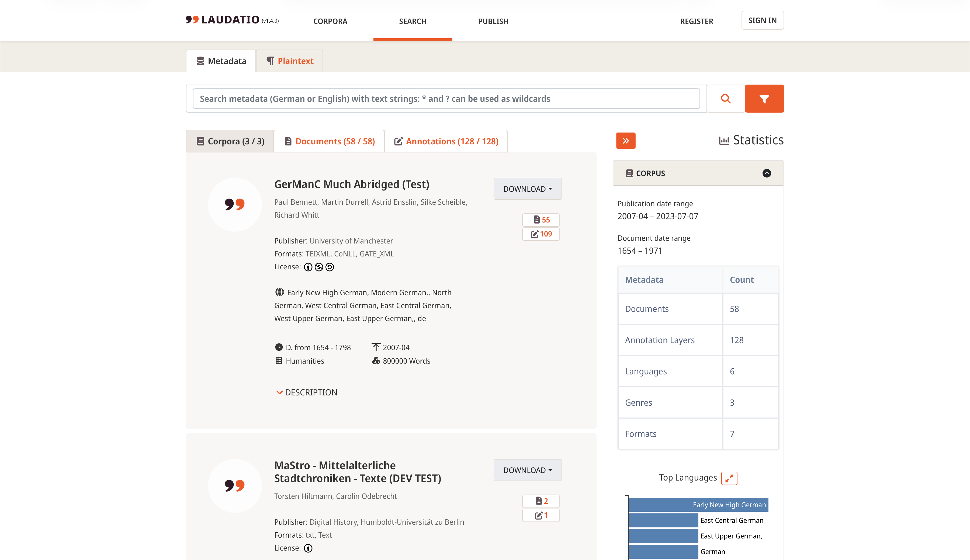Switch to the Metadata search tab
This screenshot has width=970, height=560.
(x=221, y=61)
